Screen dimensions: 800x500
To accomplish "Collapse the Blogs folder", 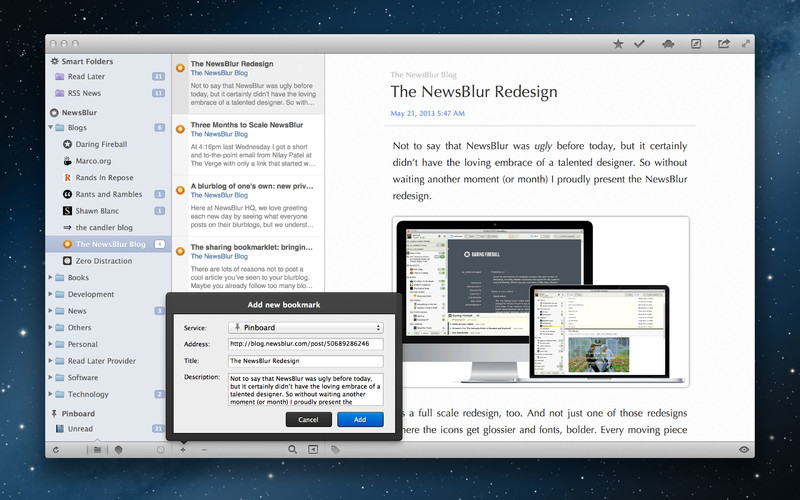I will tap(51, 128).
